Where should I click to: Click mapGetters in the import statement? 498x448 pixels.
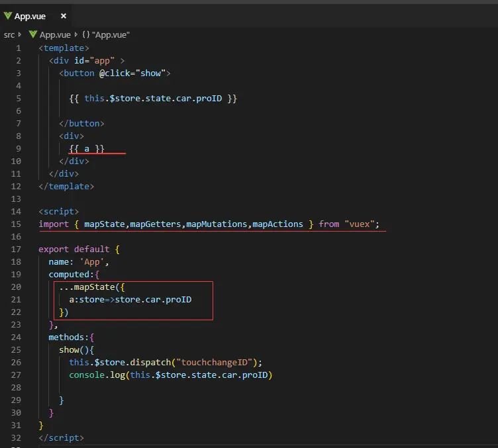point(156,224)
